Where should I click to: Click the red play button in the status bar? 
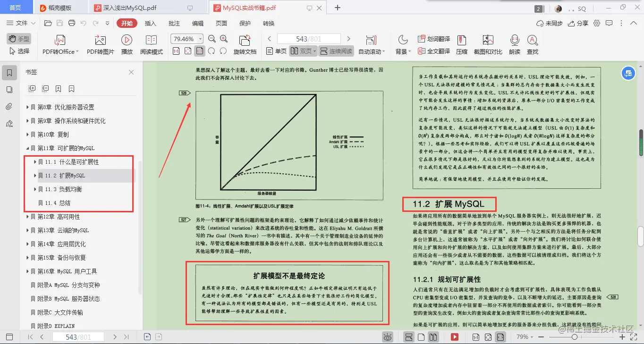point(454,337)
